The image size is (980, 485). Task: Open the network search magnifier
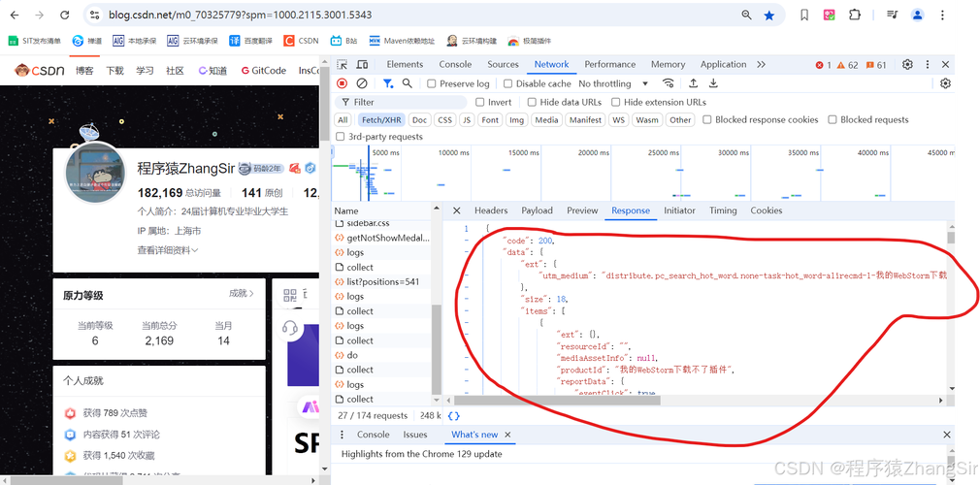coord(408,83)
